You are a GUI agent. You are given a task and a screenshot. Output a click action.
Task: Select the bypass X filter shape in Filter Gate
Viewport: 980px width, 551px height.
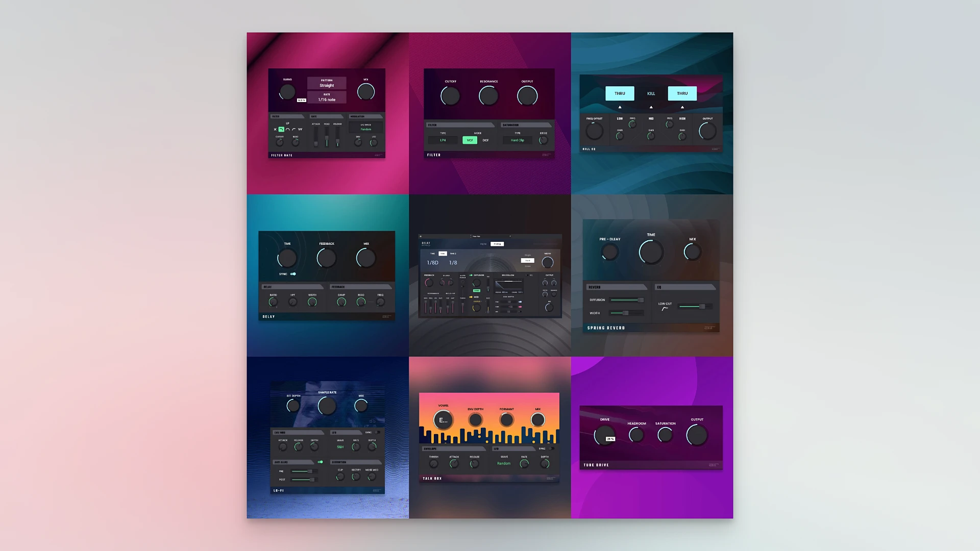click(x=275, y=129)
